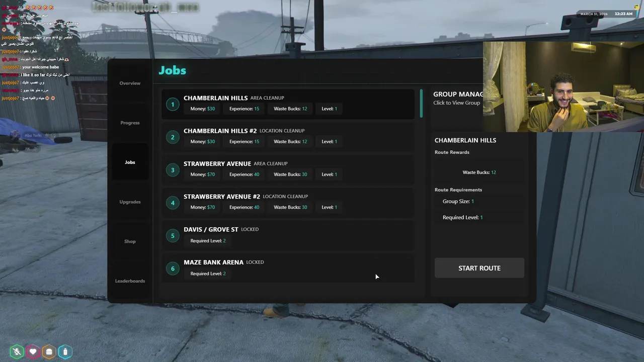This screenshot has height=362, width=644.
Task: Click the burger hunger HUD icon
Action: [49, 352]
